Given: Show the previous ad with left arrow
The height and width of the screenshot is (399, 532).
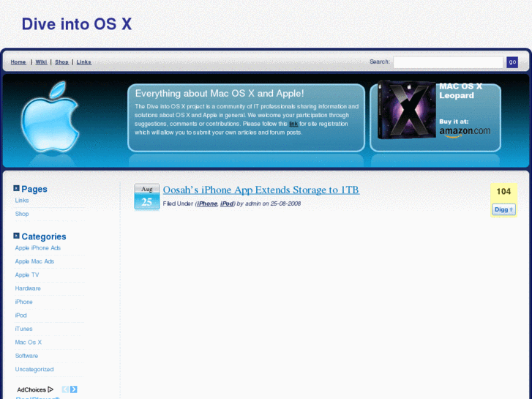Looking at the screenshot, I should [x=65, y=389].
